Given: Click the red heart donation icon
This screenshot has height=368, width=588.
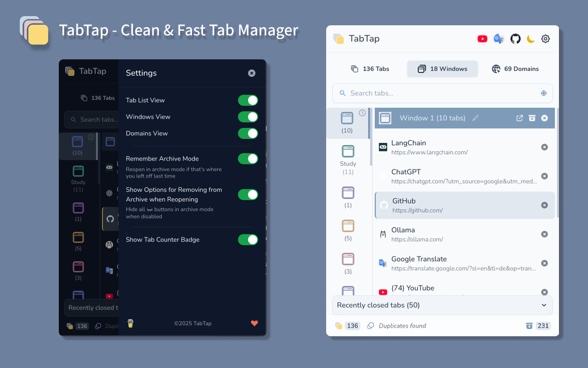Looking at the screenshot, I should click(254, 323).
